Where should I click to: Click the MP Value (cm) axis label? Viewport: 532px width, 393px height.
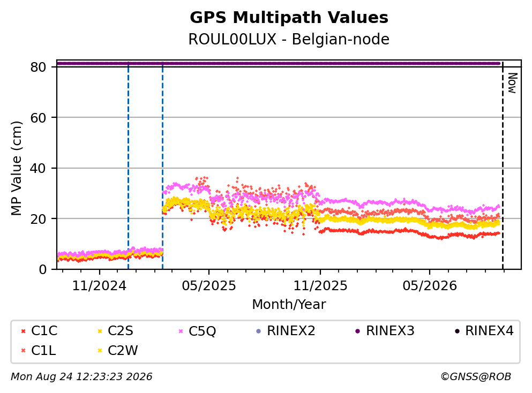[16, 168]
